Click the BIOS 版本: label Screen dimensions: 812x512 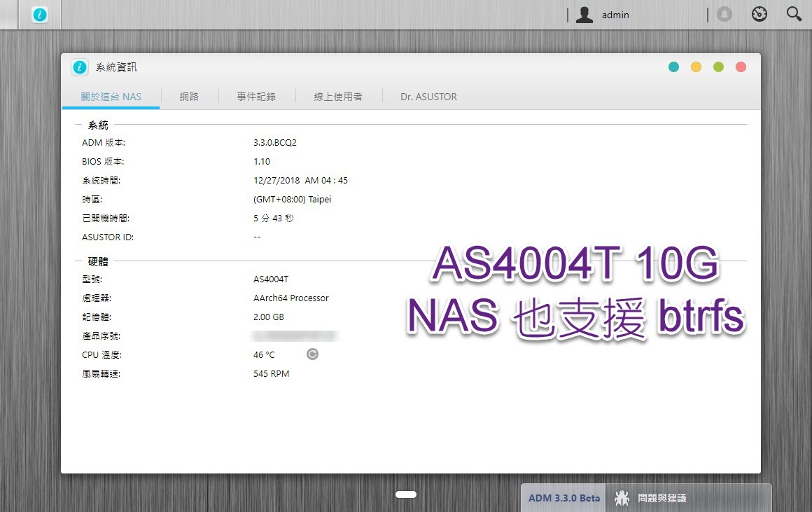click(103, 162)
